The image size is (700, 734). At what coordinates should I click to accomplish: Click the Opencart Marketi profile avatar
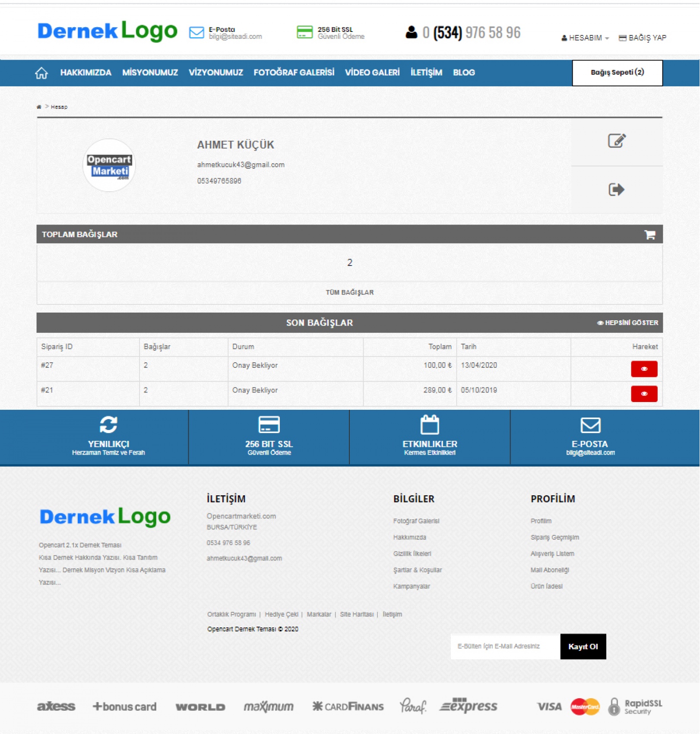pos(109,165)
